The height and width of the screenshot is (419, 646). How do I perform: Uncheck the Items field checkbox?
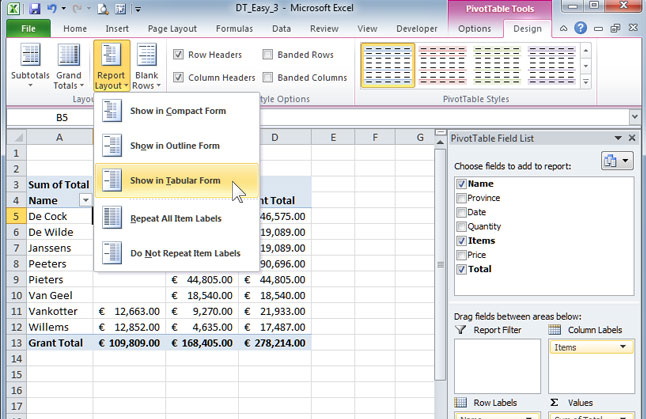461,241
